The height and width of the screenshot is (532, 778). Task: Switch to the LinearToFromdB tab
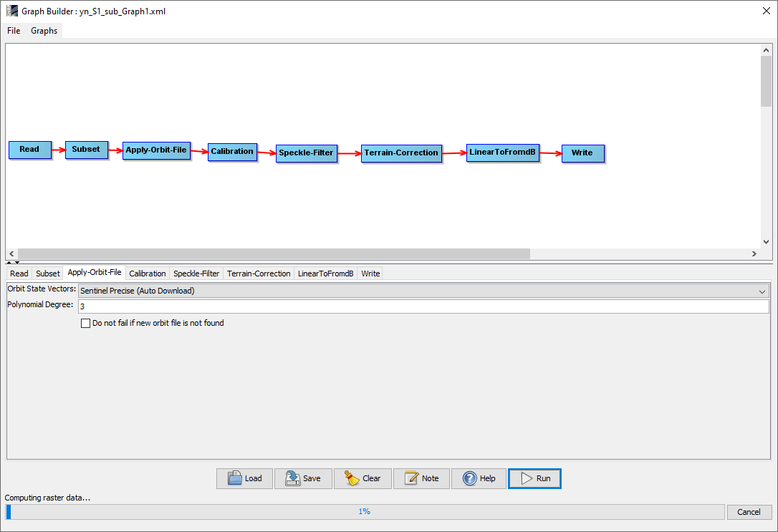325,274
